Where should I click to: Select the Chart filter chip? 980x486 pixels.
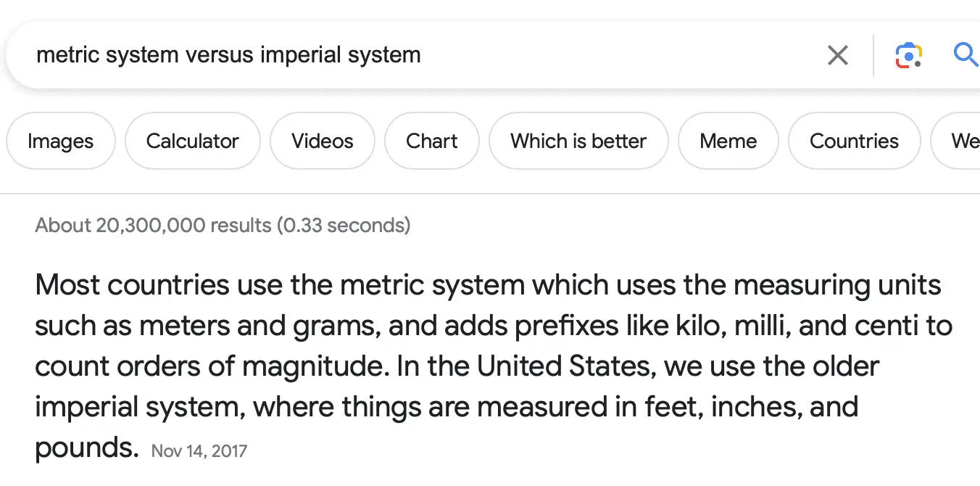pyautogui.click(x=431, y=141)
